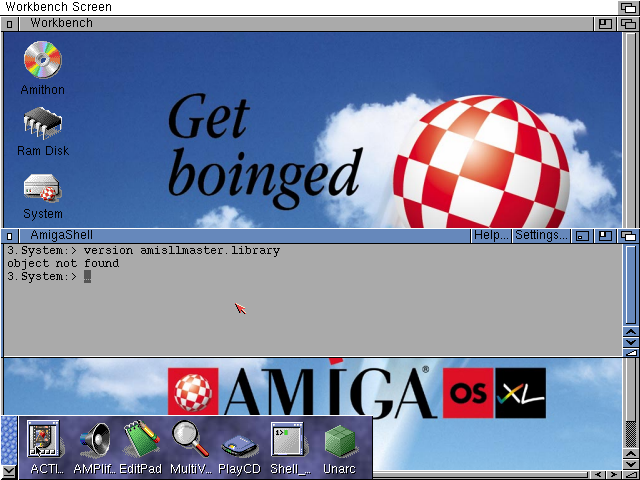The height and width of the screenshot is (480, 640).
Task: Click Workbench window scroll right arrow
Action: click(613, 475)
